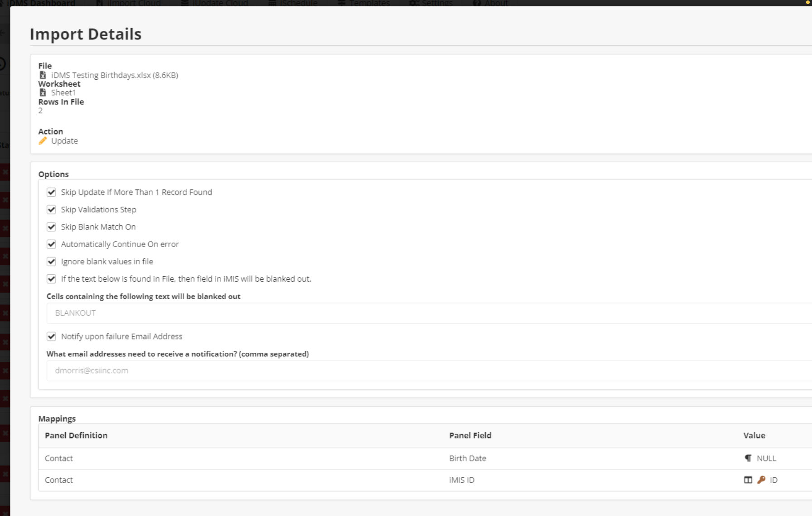The width and height of the screenshot is (812, 516).
Task: Click the Value column header
Action: (754, 435)
